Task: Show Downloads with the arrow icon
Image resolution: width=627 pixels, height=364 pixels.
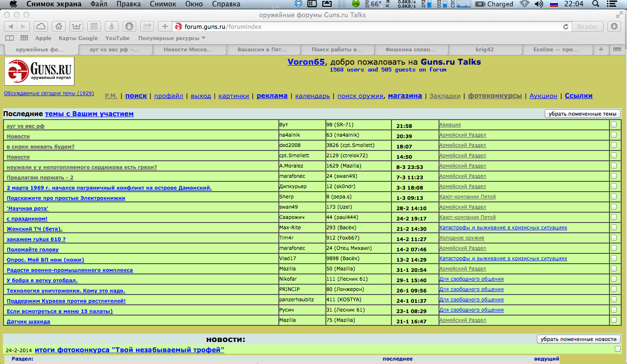Action: (614, 26)
